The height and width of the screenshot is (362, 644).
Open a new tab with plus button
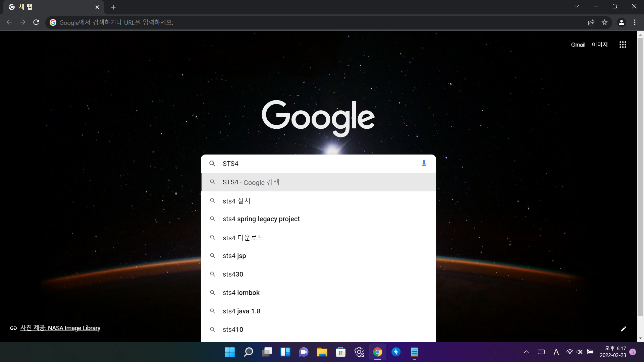coord(113,7)
